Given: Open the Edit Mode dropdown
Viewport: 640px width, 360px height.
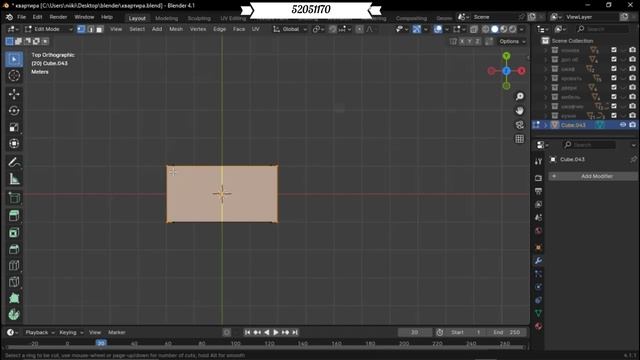Looking at the screenshot, I should pyautogui.click(x=48, y=29).
